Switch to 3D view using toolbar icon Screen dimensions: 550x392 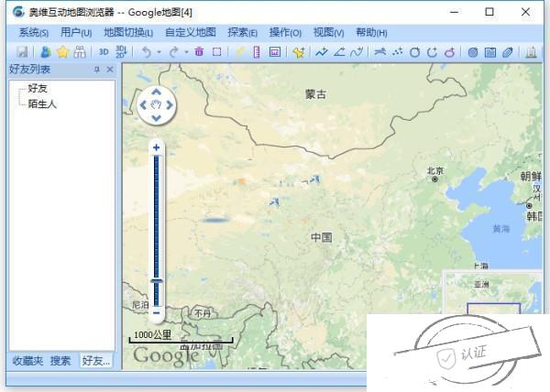click(x=104, y=52)
